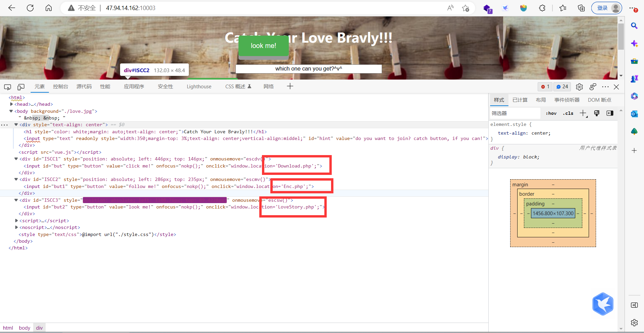The image size is (644, 333).
Task: Click the red error count badge
Action: pos(545,87)
